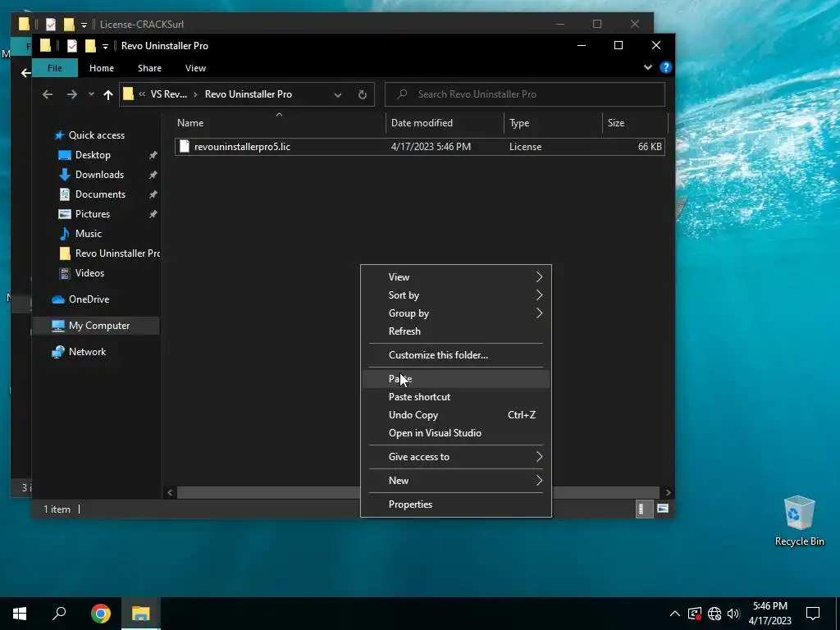Image resolution: width=840 pixels, height=630 pixels.
Task: Expand the address bar history dropdown
Action: point(337,95)
